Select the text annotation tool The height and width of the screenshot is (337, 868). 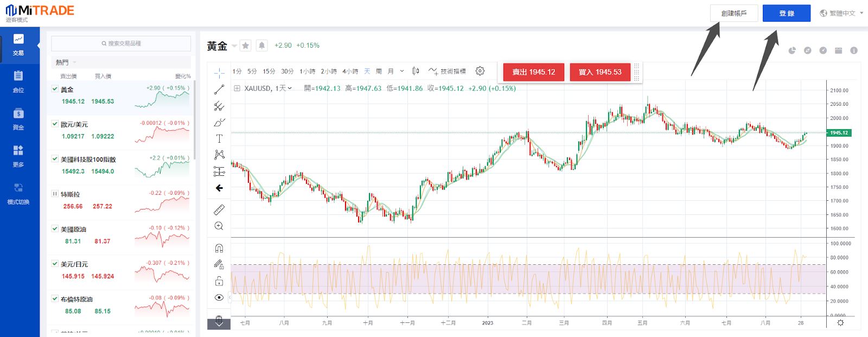(219, 139)
